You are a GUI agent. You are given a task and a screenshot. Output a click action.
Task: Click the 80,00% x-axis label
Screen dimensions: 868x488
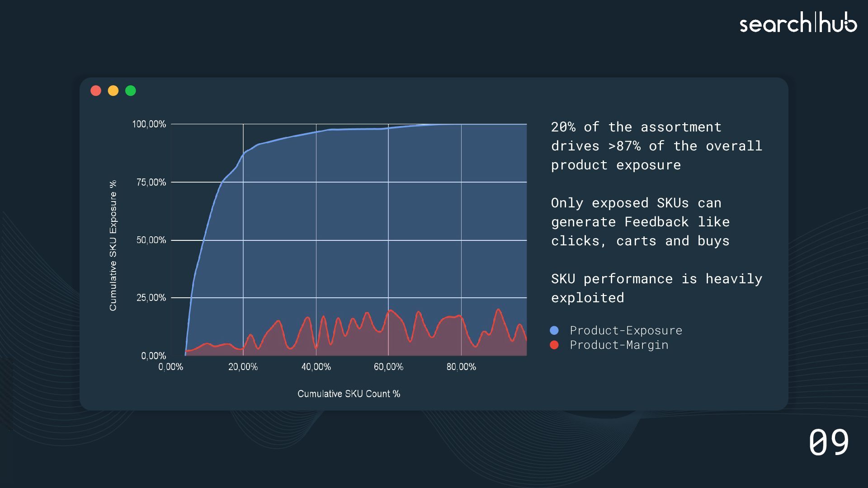461,367
